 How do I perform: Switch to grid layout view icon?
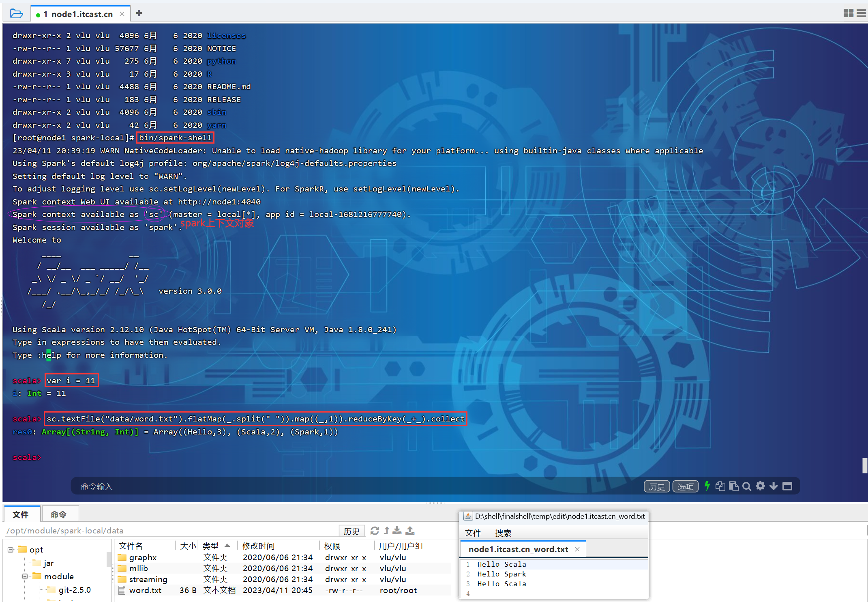click(848, 13)
